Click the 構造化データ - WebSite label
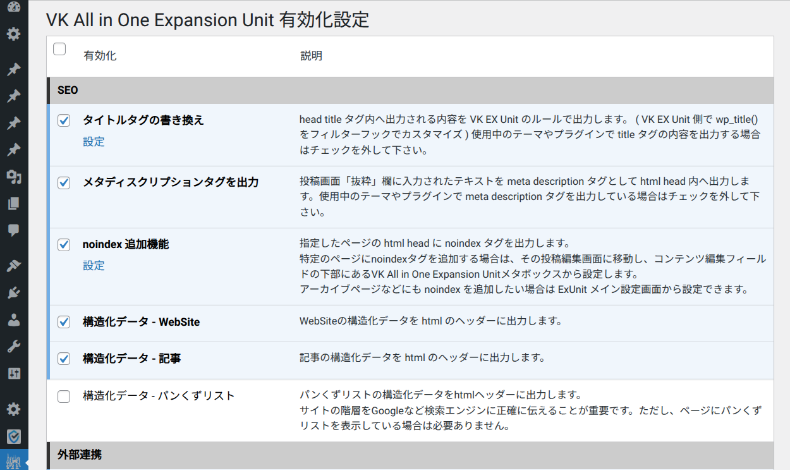 pos(141,322)
